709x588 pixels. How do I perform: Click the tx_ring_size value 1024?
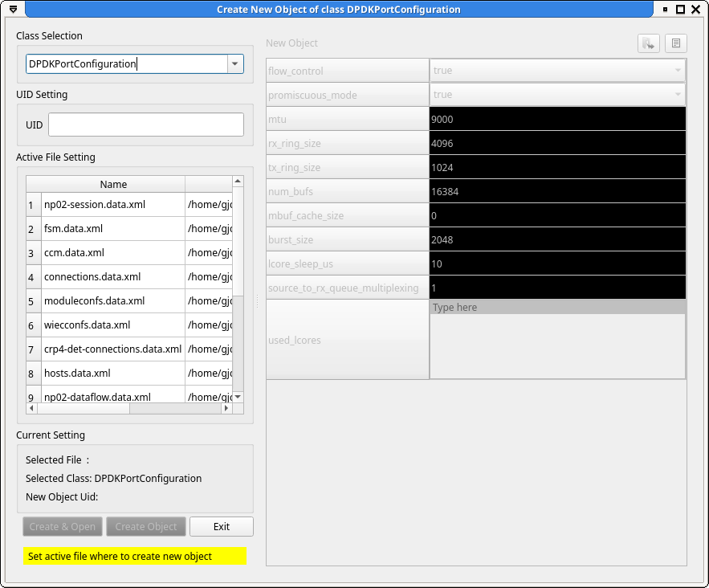pos(557,167)
